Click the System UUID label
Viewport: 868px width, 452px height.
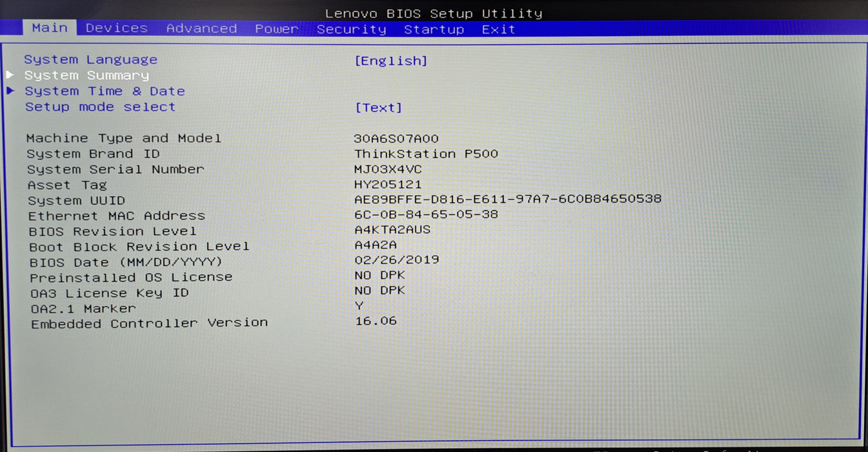tap(77, 200)
